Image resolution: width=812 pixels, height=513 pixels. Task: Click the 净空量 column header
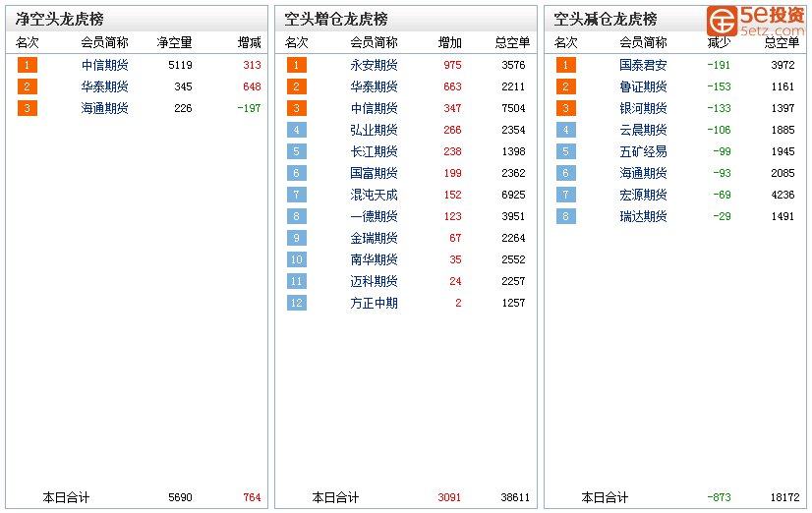click(175, 42)
